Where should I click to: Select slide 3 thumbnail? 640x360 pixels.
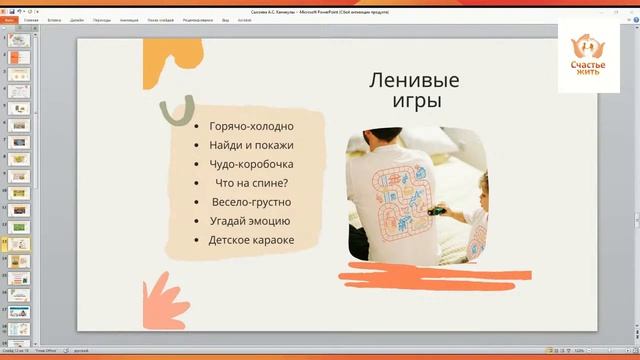tap(19, 74)
